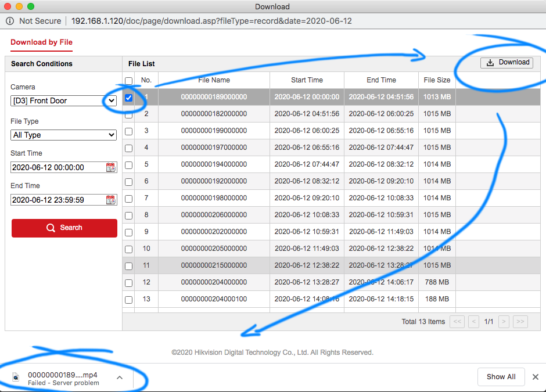Show All downloads in the browser
This screenshot has height=392, width=546.
(x=501, y=377)
